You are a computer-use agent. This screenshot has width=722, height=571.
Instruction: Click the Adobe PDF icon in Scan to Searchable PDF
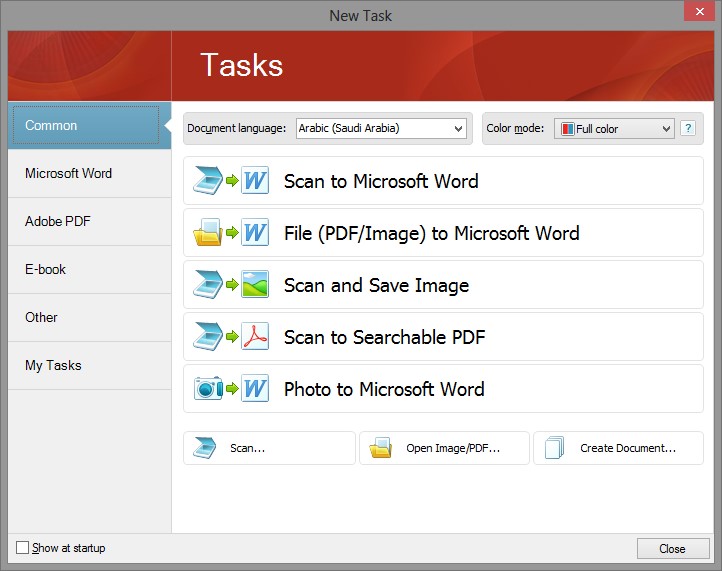255,337
